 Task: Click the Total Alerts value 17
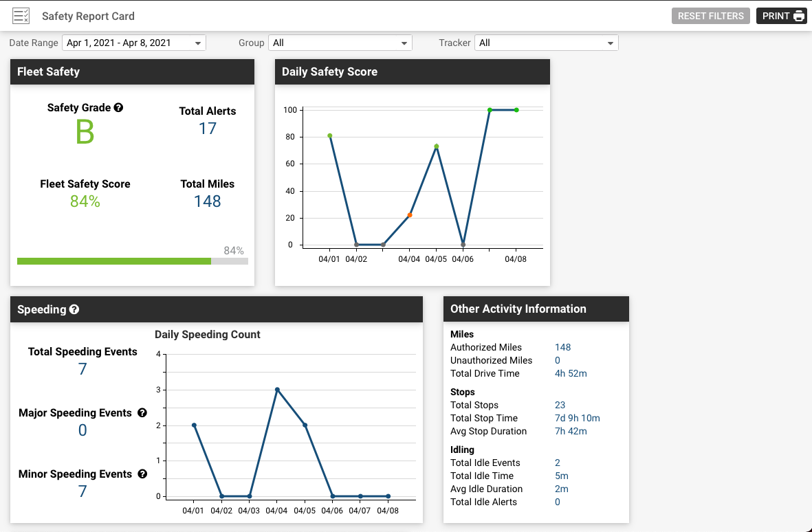(x=207, y=129)
